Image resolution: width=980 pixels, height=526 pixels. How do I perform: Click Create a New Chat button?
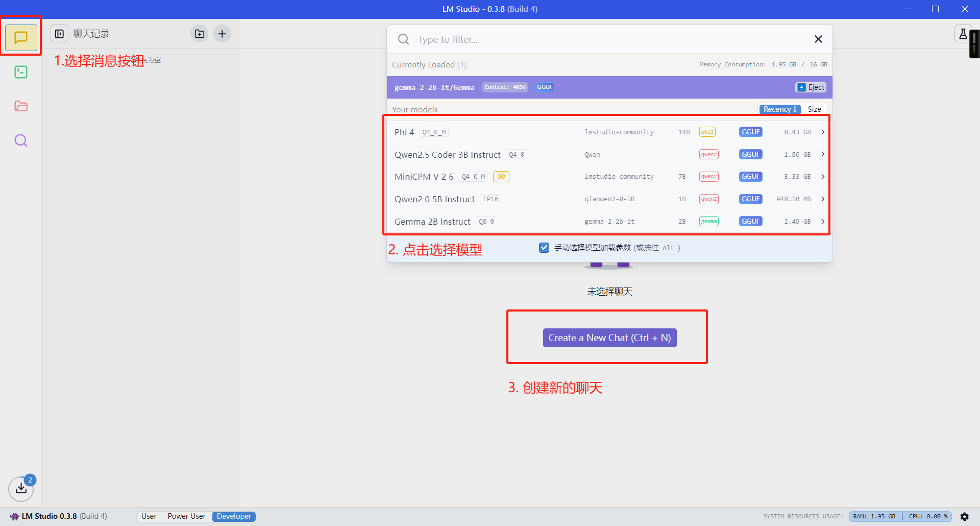coord(609,338)
